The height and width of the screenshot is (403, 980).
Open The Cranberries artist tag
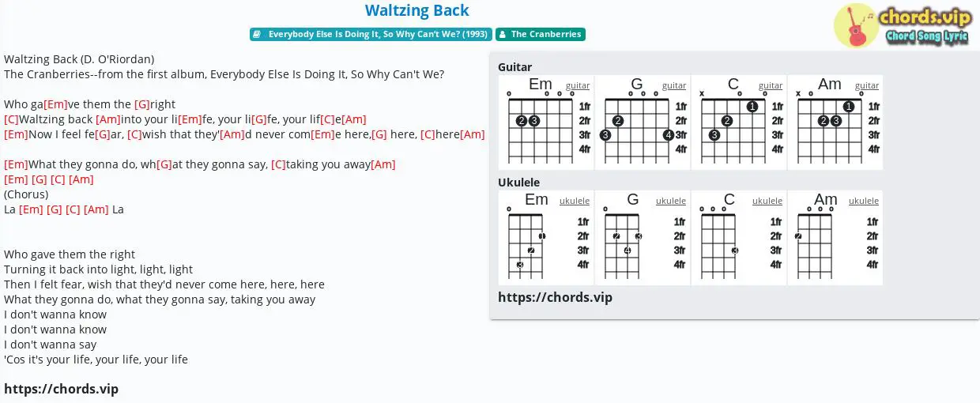[x=541, y=34]
